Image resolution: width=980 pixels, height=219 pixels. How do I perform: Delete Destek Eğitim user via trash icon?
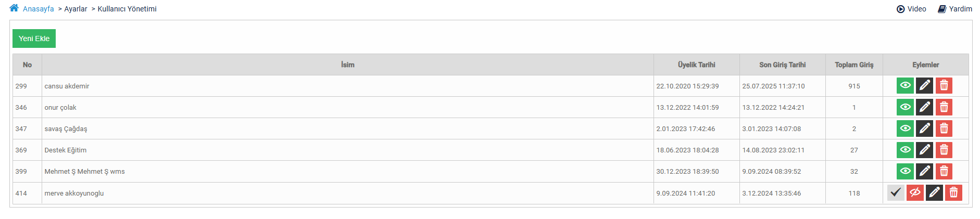pos(944,150)
